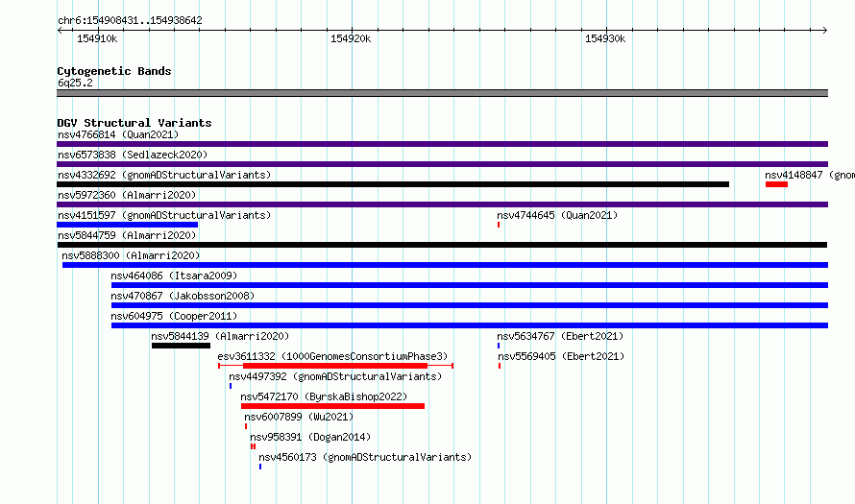Open nsv4560173 gnomAD variant label

[x=365, y=457]
